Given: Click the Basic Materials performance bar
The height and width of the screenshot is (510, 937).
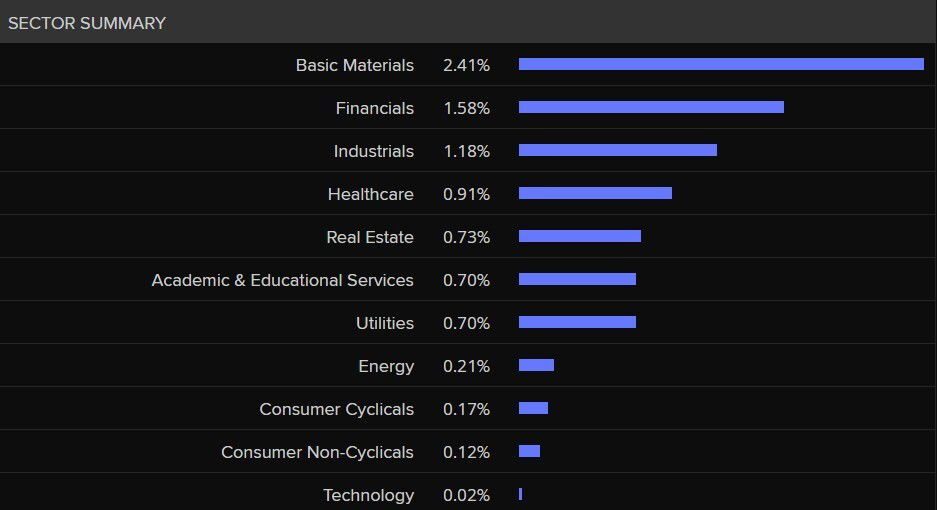Looking at the screenshot, I should 720,64.
